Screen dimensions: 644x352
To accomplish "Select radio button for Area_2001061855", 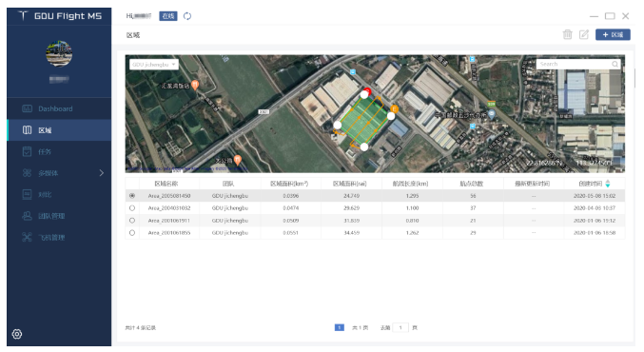I will point(132,233).
